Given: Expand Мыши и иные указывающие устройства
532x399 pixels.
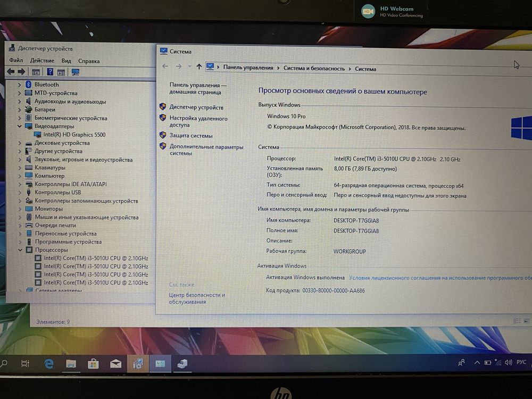Looking at the screenshot, I should 20,217.
